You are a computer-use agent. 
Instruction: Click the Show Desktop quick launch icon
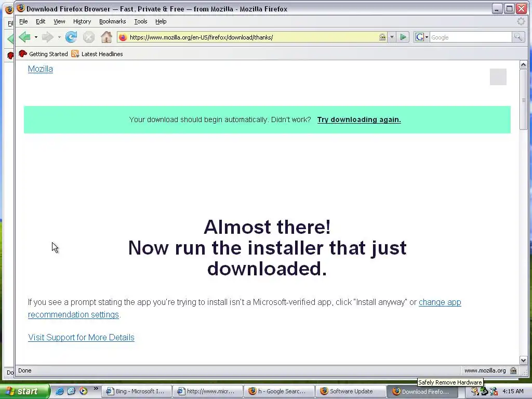71,391
